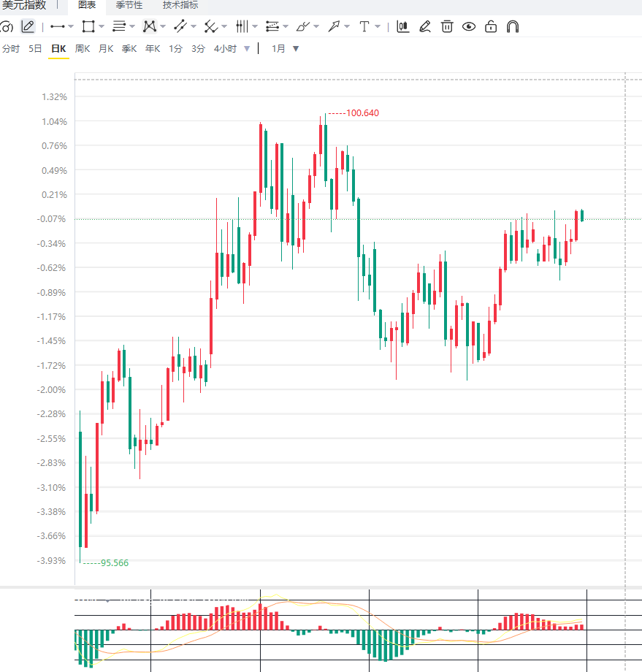This screenshot has height=672, width=642.
Task: Open the 1月 range dropdown
Action: click(285, 49)
